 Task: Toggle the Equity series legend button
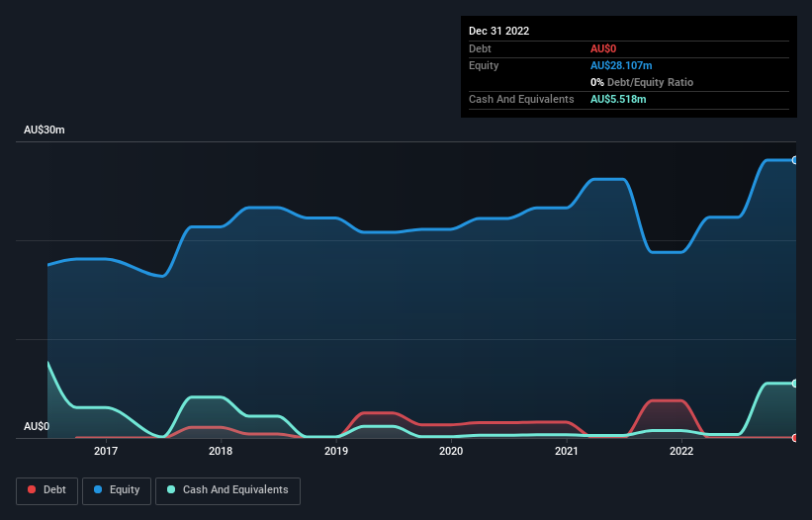point(117,490)
